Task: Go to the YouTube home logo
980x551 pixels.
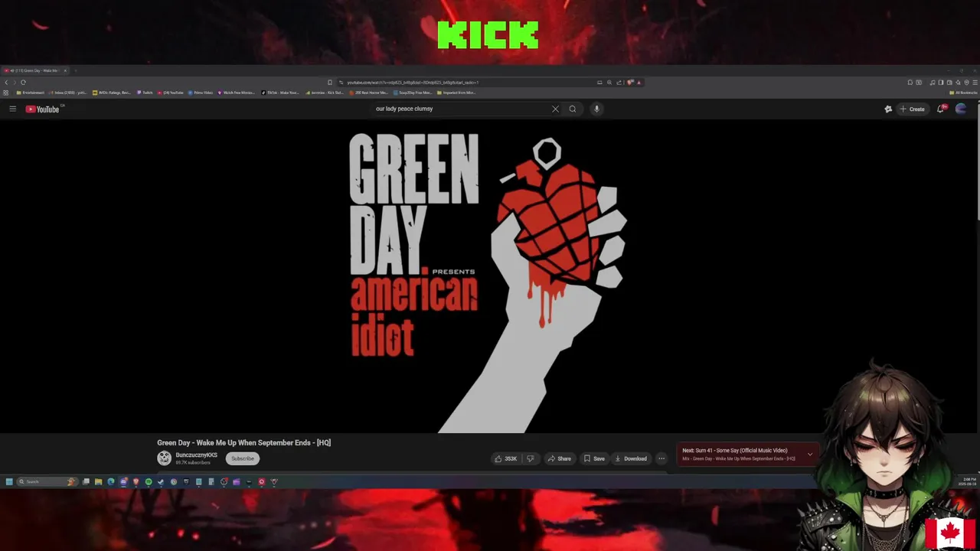Action: [42, 109]
